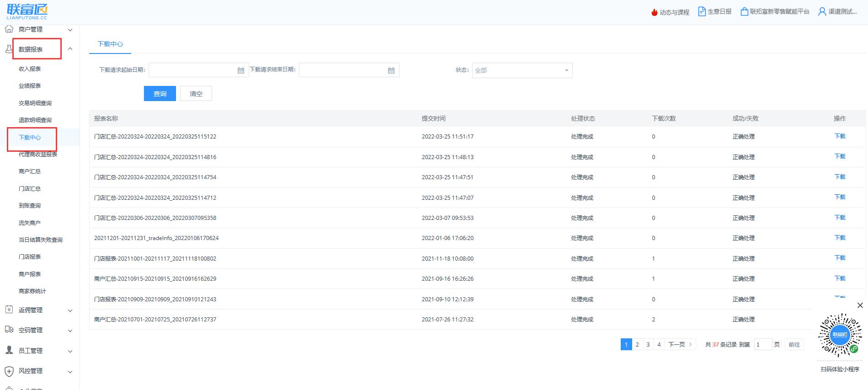
Task: Click the document icon beside 生意日报
Action: pos(702,11)
